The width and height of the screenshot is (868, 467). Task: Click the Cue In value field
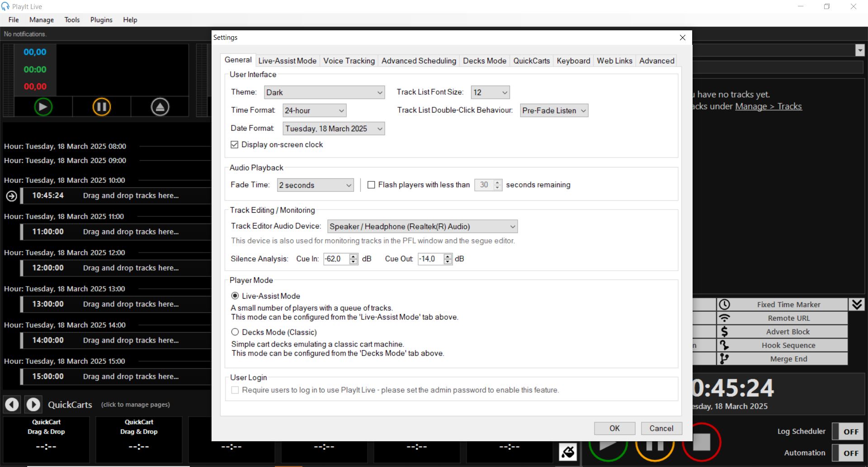(336, 259)
